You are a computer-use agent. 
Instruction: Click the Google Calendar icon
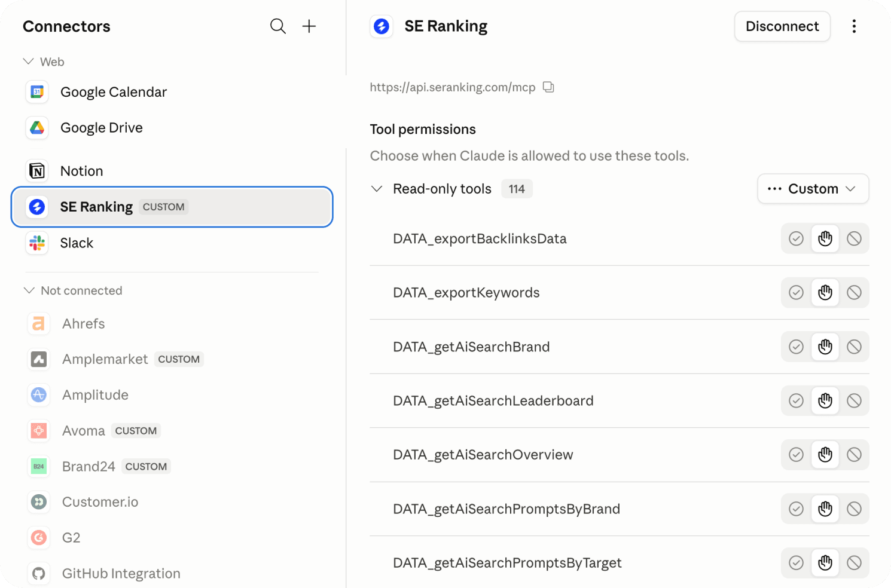(x=37, y=92)
